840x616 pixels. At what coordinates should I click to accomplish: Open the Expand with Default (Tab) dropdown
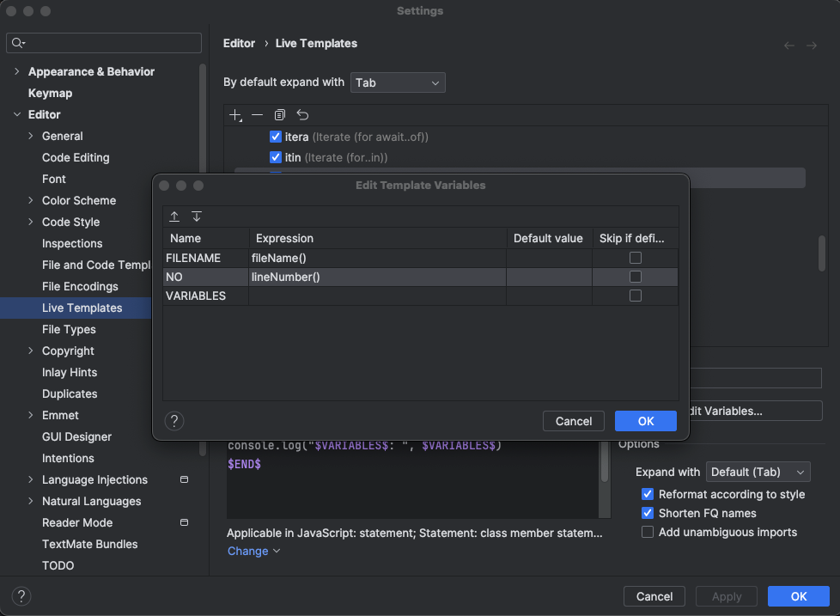[x=758, y=472]
